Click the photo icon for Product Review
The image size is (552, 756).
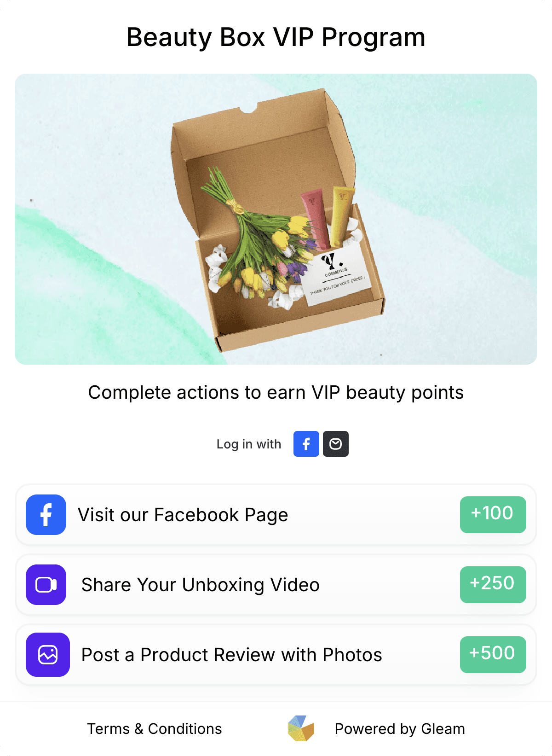(x=48, y=655)
